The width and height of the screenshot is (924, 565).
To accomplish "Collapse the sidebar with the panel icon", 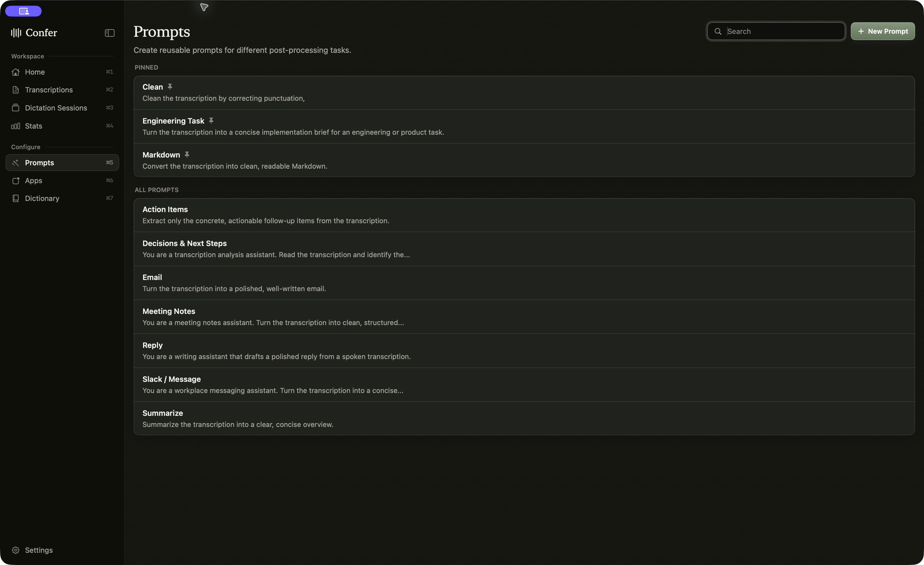I will (109, 33).
